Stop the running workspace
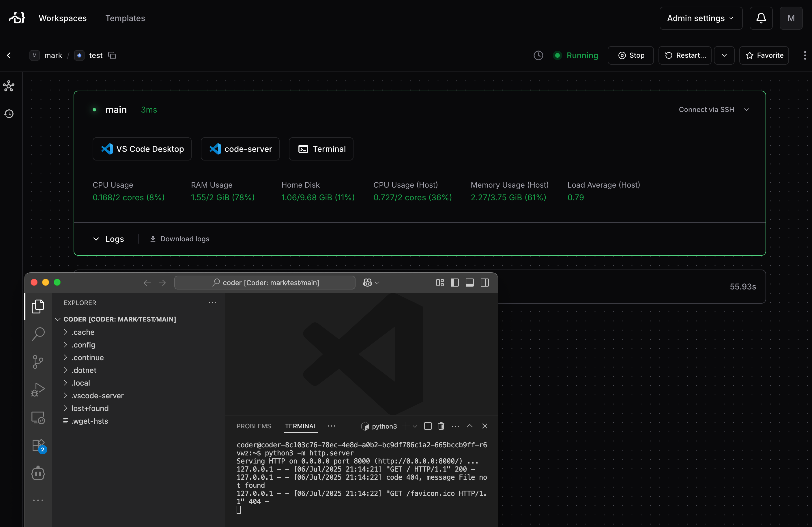Viewport: 812px width, 527px height. pos(631,55)
